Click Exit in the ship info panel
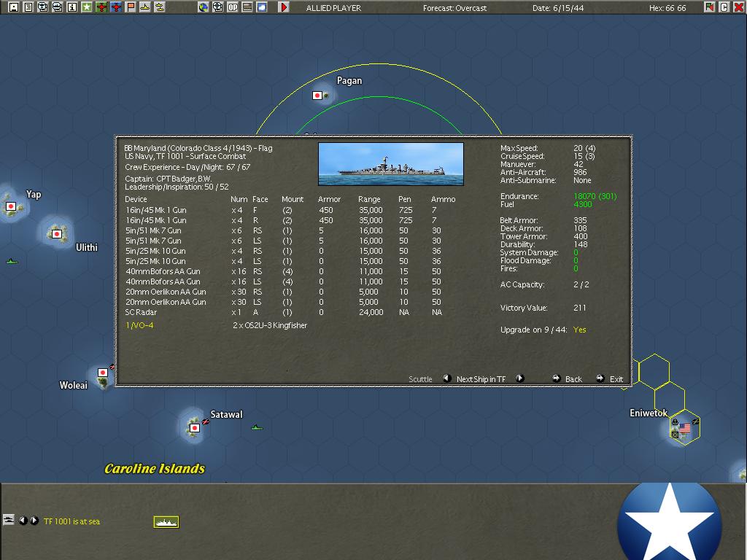The width and height of the screenshot is (747, 560). pos(610,379)
